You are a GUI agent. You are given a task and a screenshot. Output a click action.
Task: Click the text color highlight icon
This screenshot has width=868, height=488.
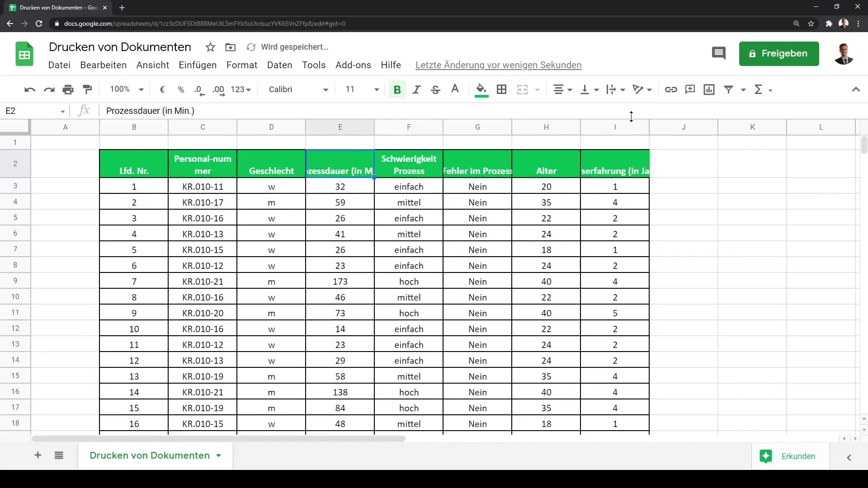pyautogui.click(x=481, y=89)
